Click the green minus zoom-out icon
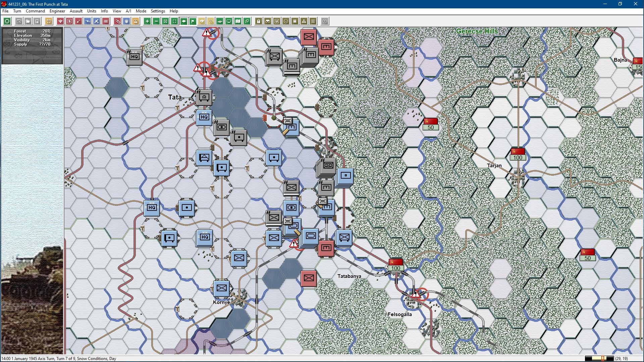Viewport: 644px width, 362px height. pos(156,21)
